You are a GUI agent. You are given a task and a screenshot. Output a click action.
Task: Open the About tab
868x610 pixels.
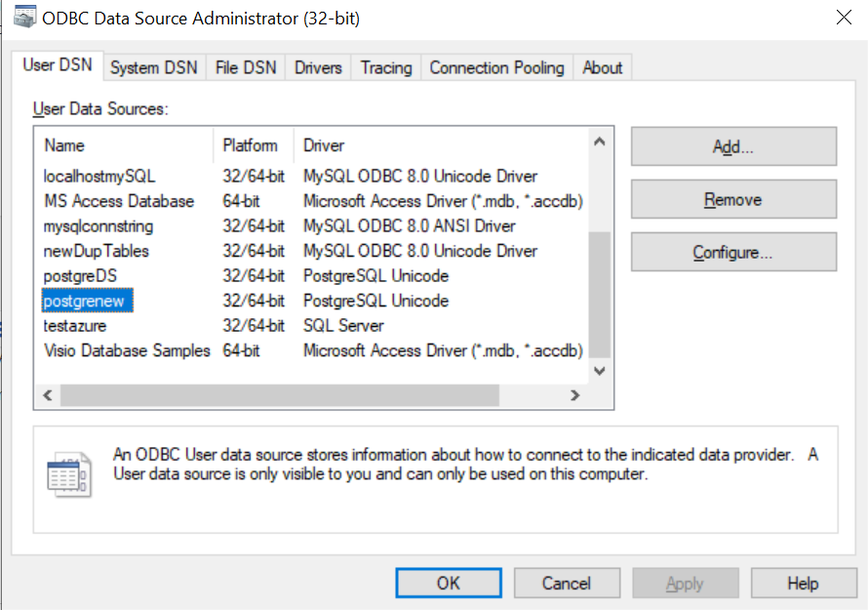(603, 67)
